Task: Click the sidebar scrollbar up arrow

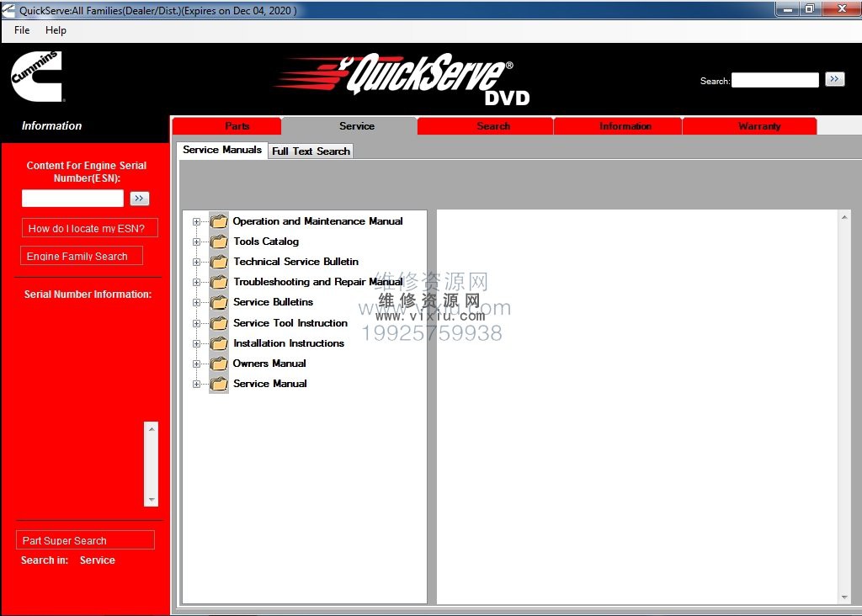Action: click(x=152, y=428)
